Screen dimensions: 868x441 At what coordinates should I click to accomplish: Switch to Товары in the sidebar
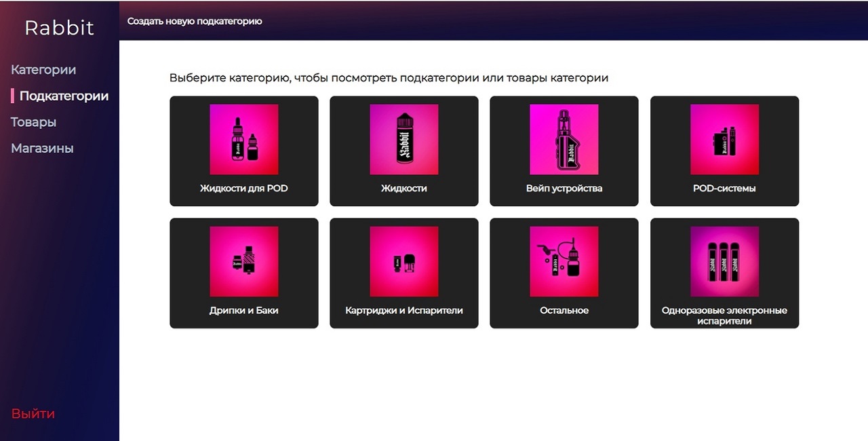pyautogui.click(x=33, y=122)
